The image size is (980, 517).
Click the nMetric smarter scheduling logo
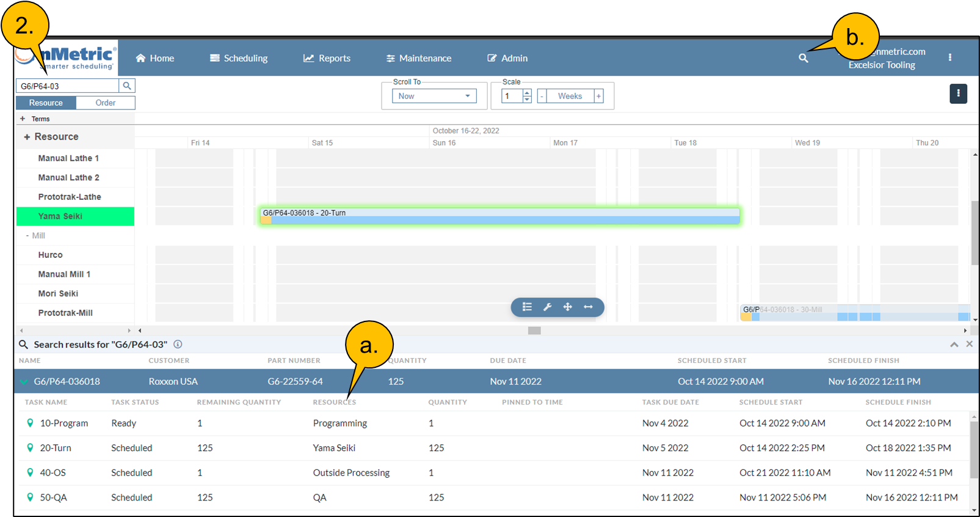tap(66, 58)
